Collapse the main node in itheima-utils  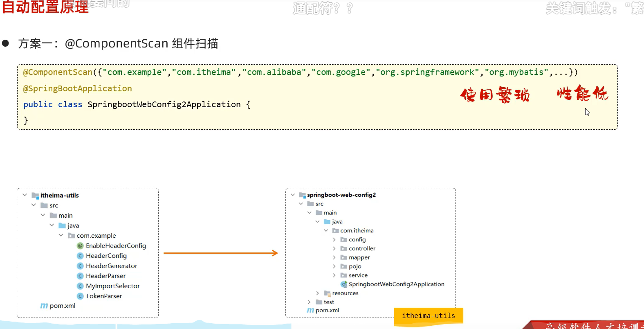(x=43, y=215)
